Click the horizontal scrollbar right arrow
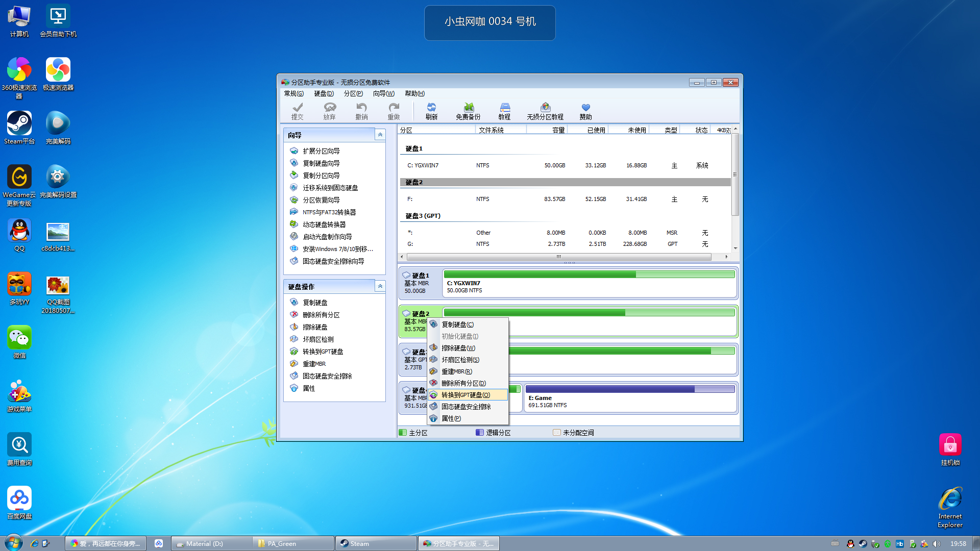 pos(726,257)
